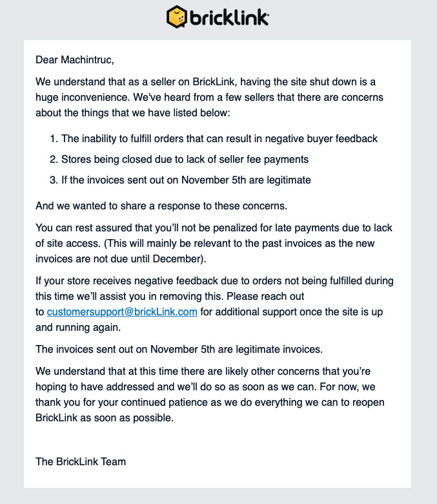Viewport: 437px width, 504px height.
Task: Click the "Dear Machintruc," greeting line
Action: [x=74, y=60]
